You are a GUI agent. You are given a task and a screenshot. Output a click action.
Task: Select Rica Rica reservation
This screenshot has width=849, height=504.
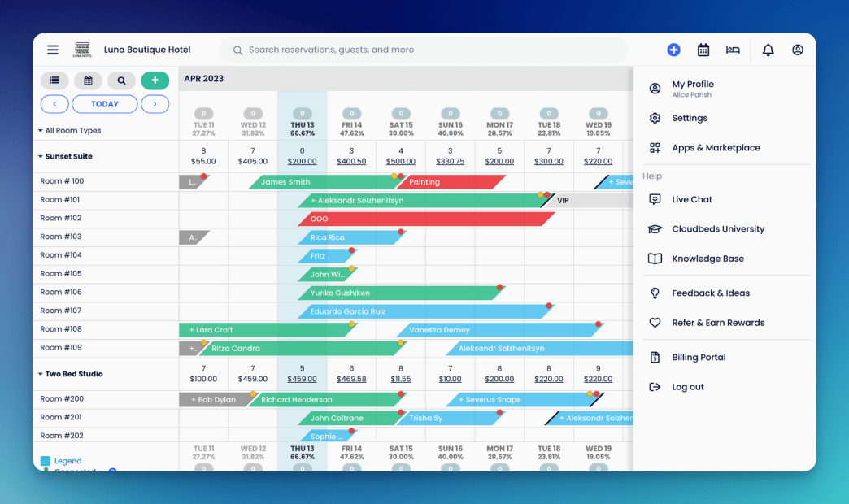coord(352,237)
